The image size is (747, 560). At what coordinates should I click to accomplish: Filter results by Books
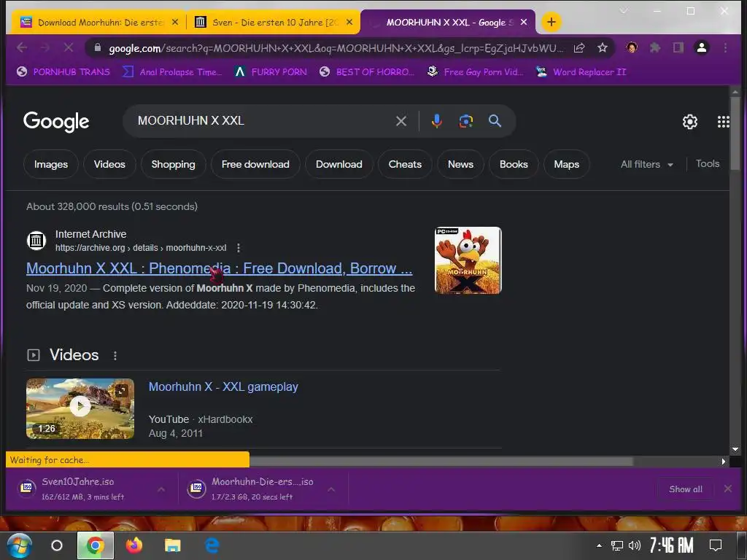tap(514, 164)
